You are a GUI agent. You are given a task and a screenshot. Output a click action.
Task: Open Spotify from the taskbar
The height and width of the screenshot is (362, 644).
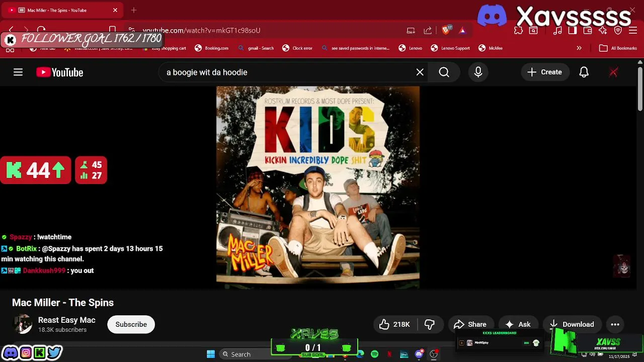tap(375, 354)
